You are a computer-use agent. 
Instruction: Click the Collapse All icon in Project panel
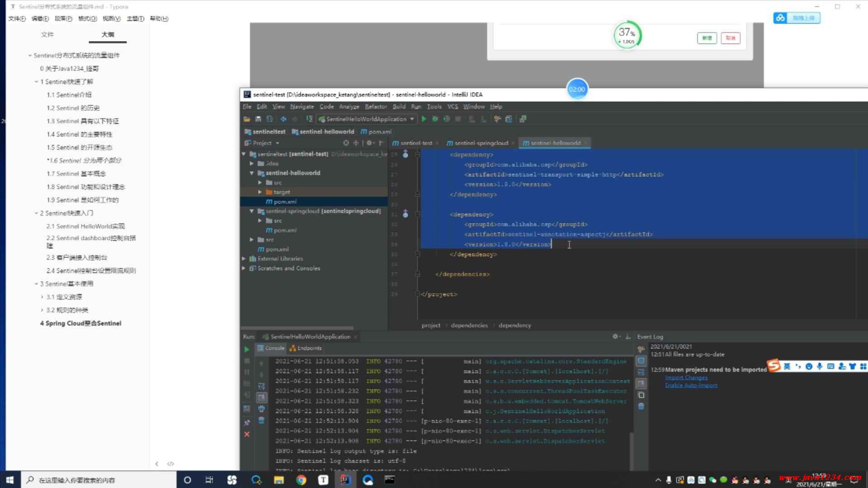[356, 143]
